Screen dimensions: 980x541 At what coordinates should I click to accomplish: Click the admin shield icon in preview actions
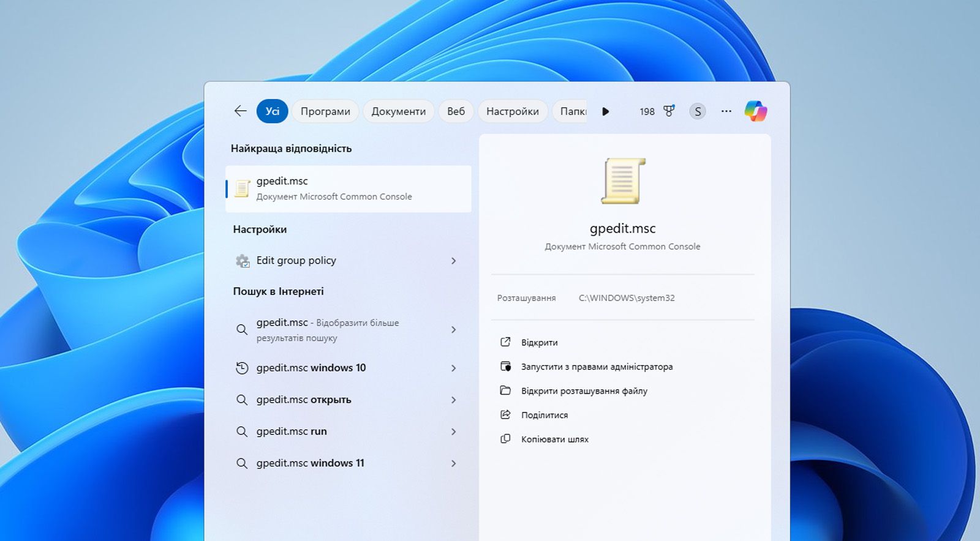coord(505,367)
